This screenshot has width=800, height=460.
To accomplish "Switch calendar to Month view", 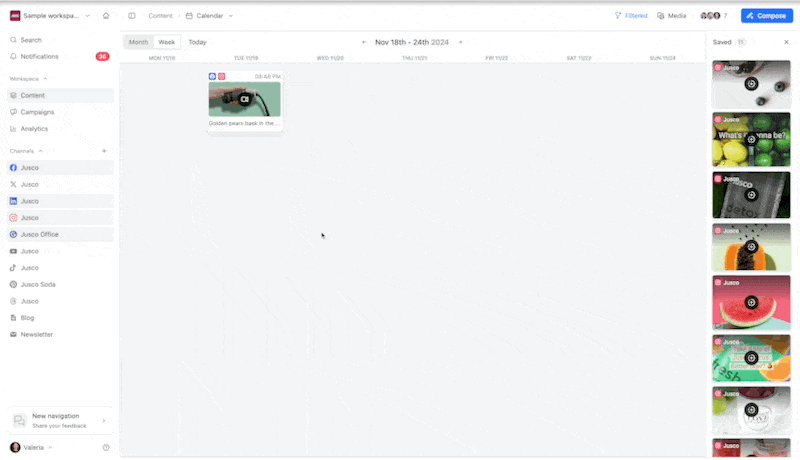I will [138, 42].
